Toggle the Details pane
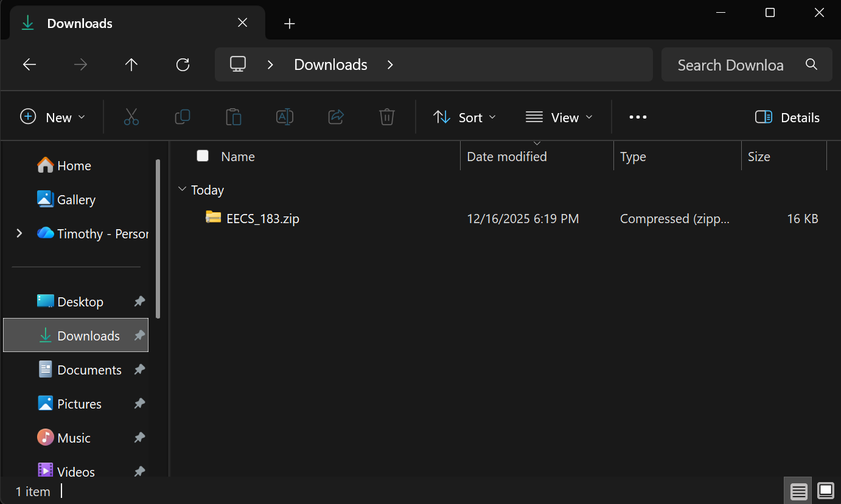This screenshot has width=841, height=504. (x=787, y=117)
